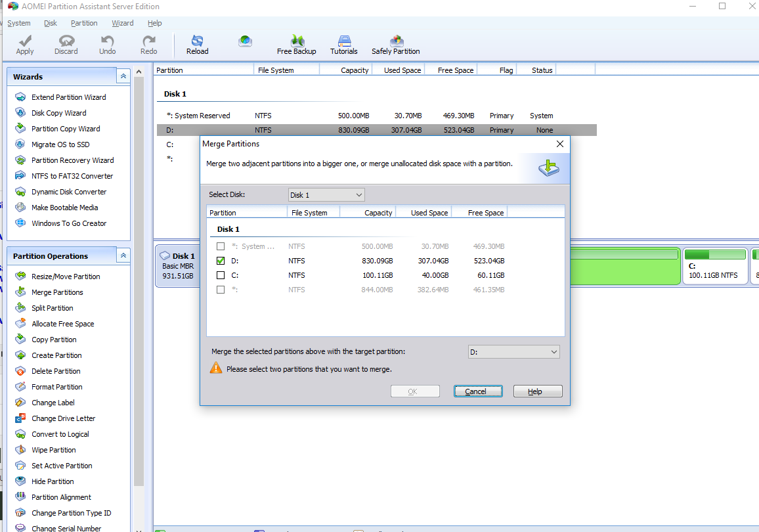The height and width of the screenshot is (532, 759).
Task: Choose Create Partition operation
Action: [x=56, y=355]
